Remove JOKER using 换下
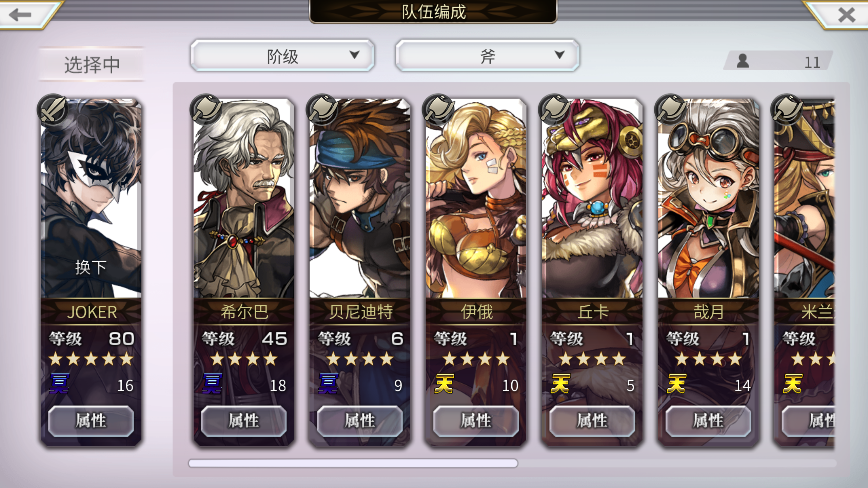This screenshot has width=868, height=488. point(91,267)
